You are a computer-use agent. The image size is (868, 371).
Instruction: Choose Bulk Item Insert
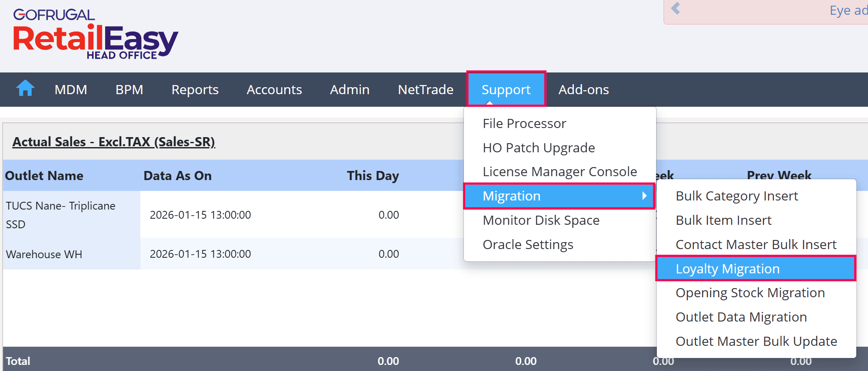[723, 220]
